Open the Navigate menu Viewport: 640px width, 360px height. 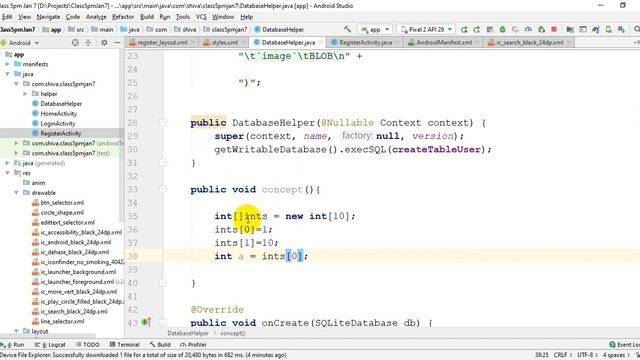(x=48, y=17)
